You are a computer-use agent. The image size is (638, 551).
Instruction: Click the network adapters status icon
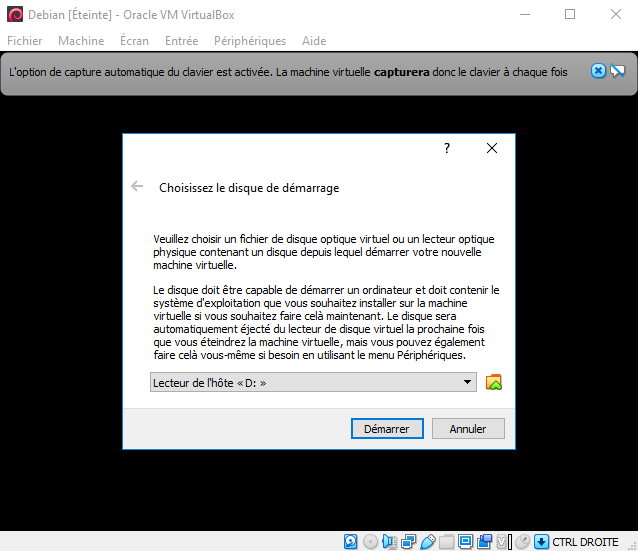(x=409, y=542)
